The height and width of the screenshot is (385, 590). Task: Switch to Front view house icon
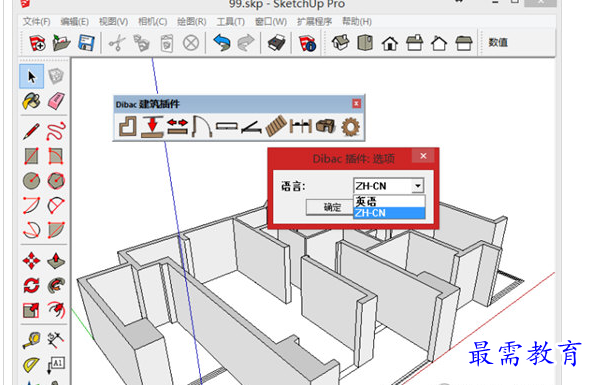(x=390, y=43)
